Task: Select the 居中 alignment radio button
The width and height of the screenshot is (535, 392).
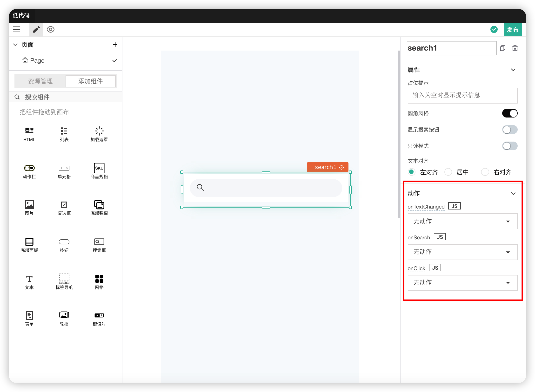Action: pyautogui.click(x=448, y=172)
